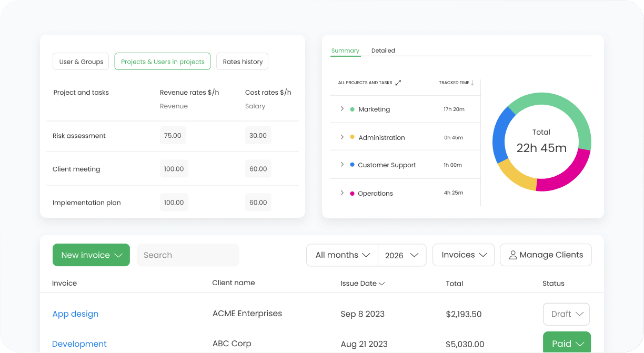
Task: Click the 4h 25m tracked time
Action: [454, 193]
